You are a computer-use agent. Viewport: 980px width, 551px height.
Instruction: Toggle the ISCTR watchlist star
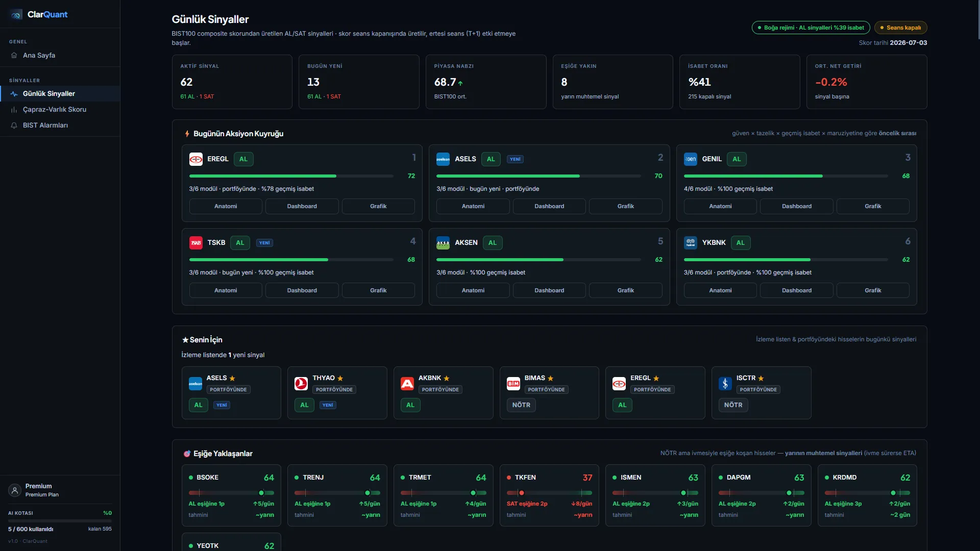(x=761, y=378)
